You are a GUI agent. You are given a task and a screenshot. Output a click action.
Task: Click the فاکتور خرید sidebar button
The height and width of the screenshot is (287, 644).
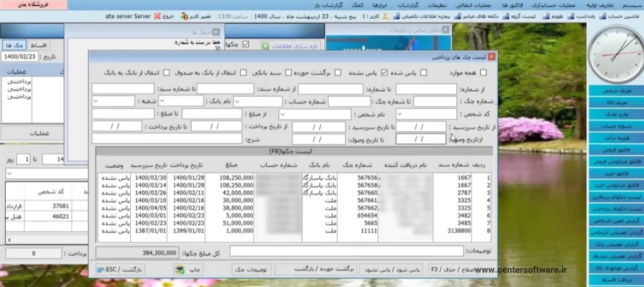[616, 173]
